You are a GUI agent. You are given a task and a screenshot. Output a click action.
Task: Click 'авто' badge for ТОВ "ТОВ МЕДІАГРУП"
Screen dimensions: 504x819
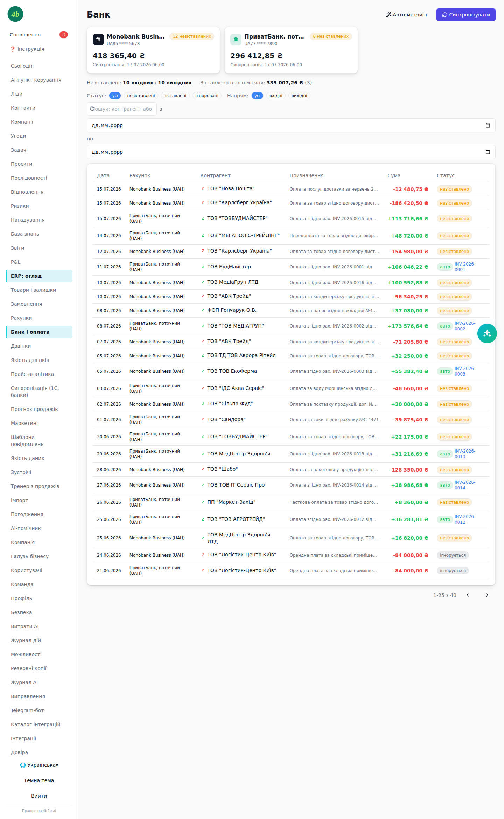(x=445, y=326)
